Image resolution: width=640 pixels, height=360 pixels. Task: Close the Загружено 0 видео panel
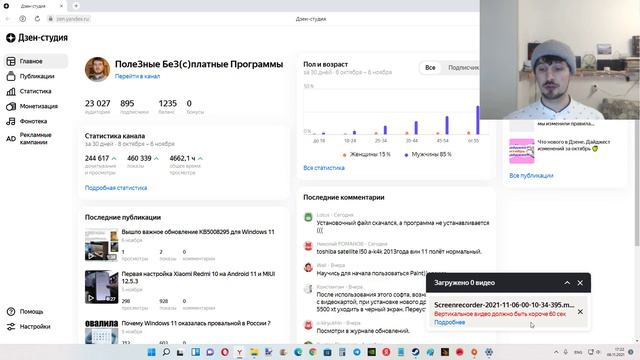click(580, 283)
